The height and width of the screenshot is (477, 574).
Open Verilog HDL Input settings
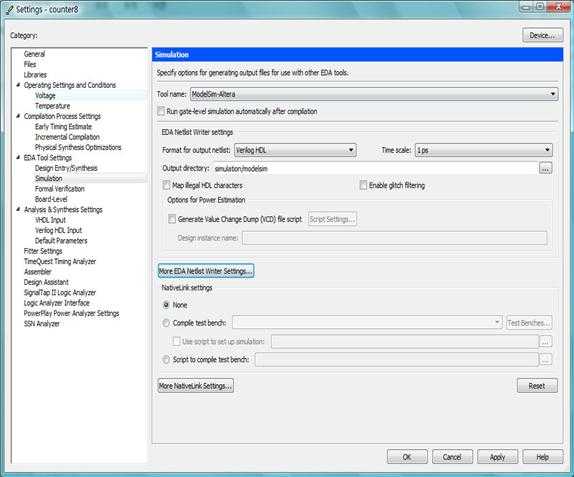(58, 230)
